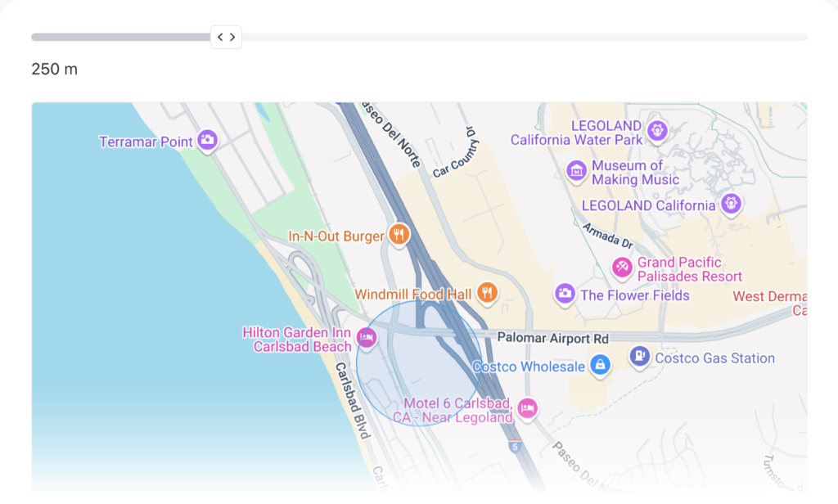Click the Interstate 5 highway shield
The image size is (838, 504).
(514, 447)
